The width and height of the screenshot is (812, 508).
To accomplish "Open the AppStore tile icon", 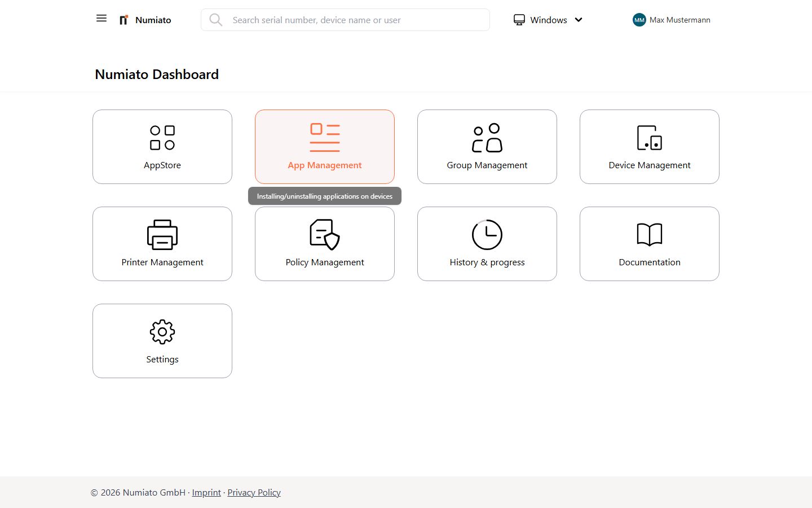I will 162,137.
